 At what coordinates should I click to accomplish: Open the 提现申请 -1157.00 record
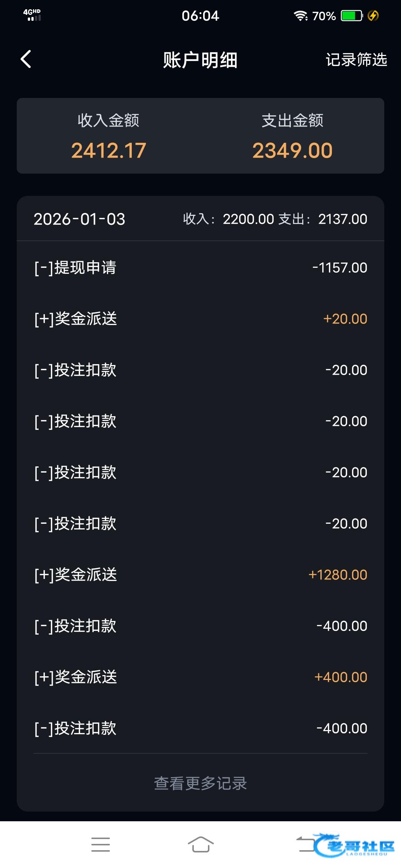point(200,267)
